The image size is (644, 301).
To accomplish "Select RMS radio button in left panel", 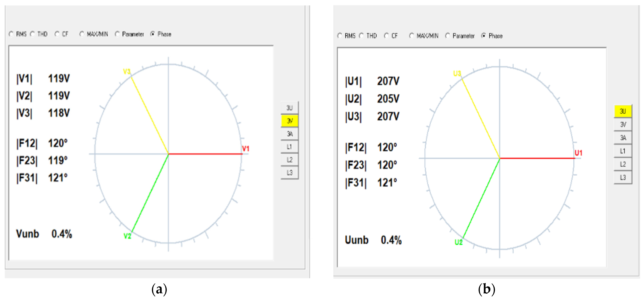I will point(11,34).
